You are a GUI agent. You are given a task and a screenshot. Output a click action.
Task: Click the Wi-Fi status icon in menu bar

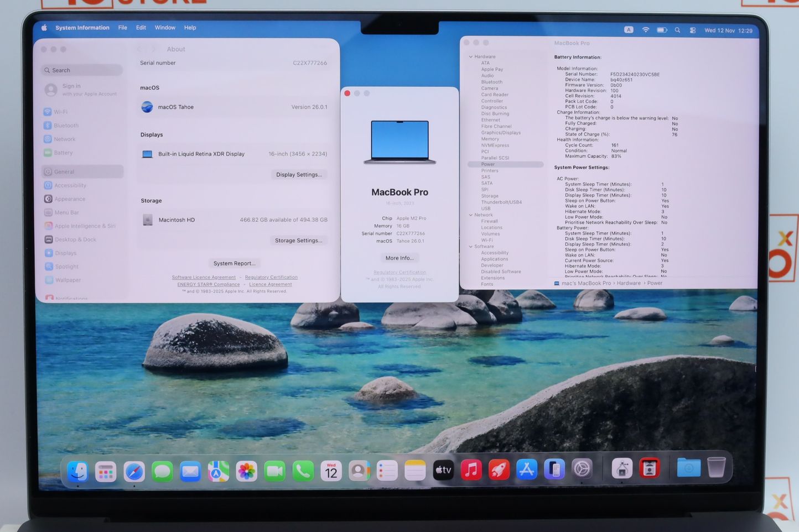coord(645,30)
